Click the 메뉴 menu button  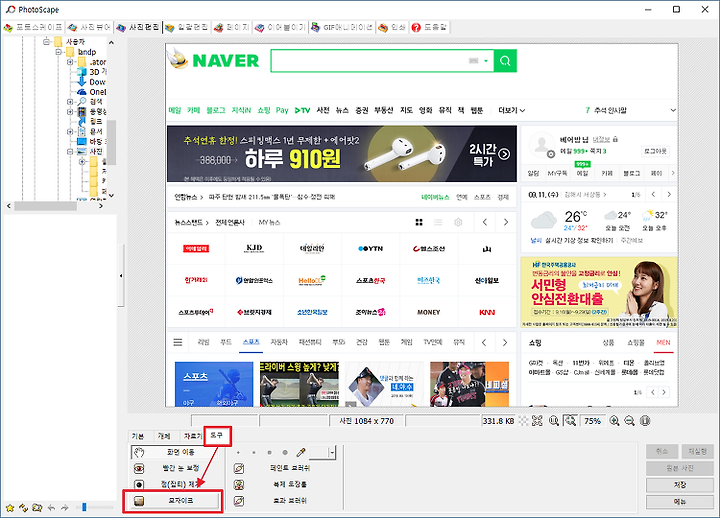[680, 502]
